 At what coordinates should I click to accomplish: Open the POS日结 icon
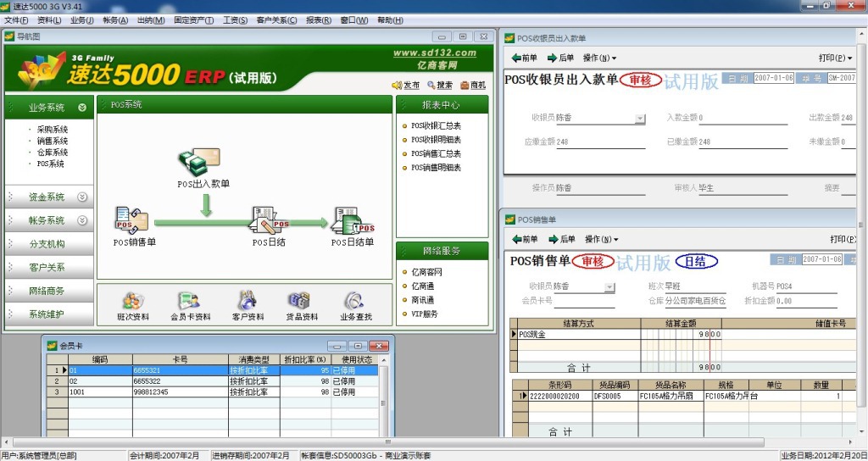click(x=270, y=221)
